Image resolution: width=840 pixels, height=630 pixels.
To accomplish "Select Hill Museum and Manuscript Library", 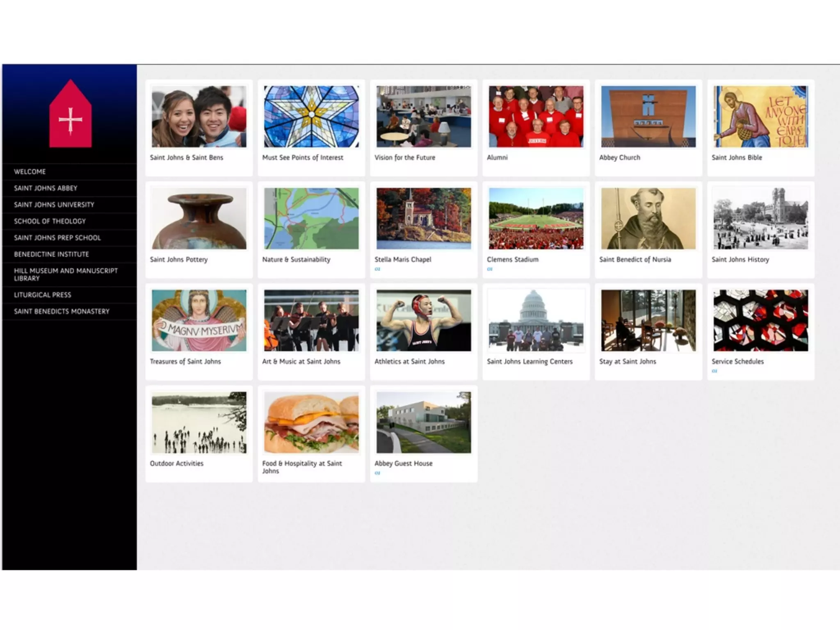I will pos(66,274).
